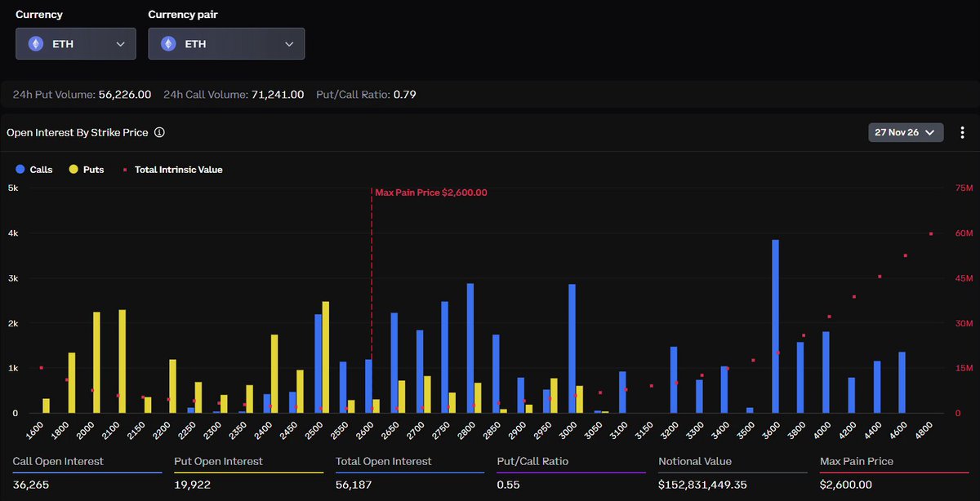980x501 pixels.
Task: Open the info icon beside Open Interest By Strike Price
Action: pyautogui.click(x=159, y=132)
